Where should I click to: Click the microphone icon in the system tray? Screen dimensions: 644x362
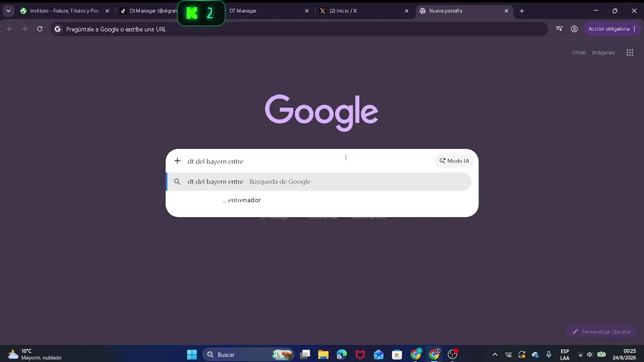pos(549,354)
